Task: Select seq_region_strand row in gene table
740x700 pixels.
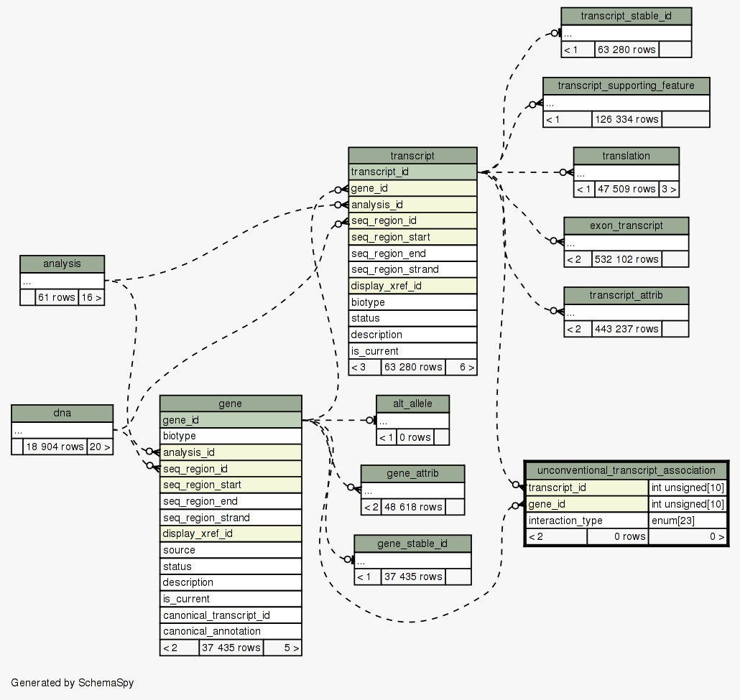Action: (x=231, y=518)
